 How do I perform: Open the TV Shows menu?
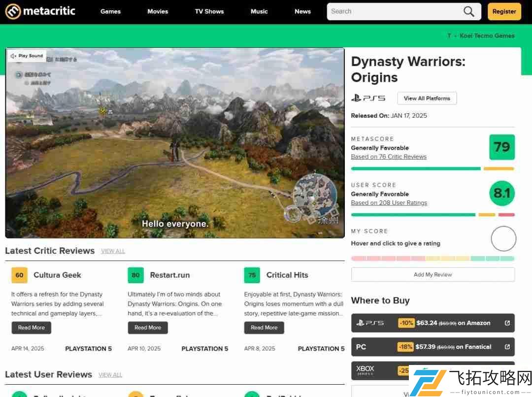tap(209, 11)
